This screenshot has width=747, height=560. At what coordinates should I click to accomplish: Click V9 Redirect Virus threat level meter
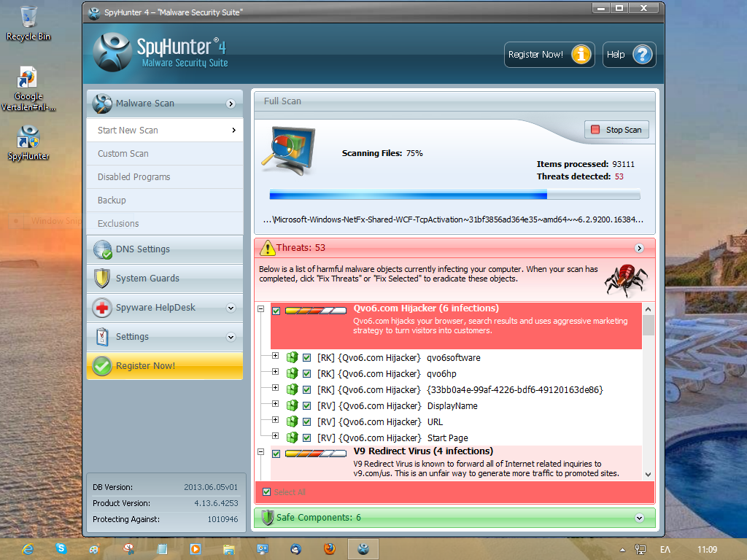click(x=316, y=454)
